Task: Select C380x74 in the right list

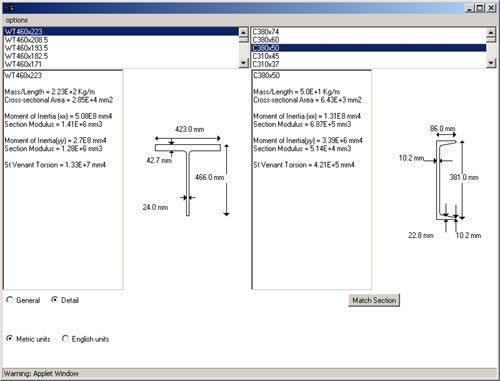Action: click(x=369, y=32)
